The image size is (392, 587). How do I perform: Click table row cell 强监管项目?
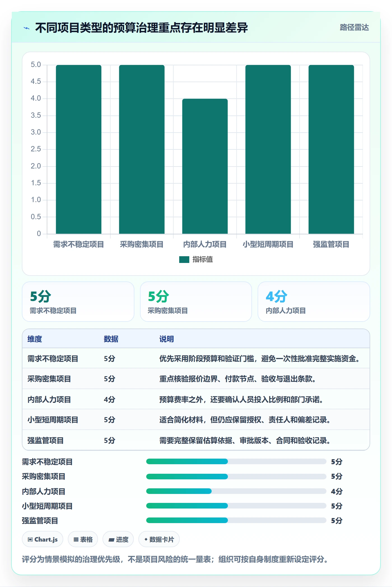[x=46, y=440]
